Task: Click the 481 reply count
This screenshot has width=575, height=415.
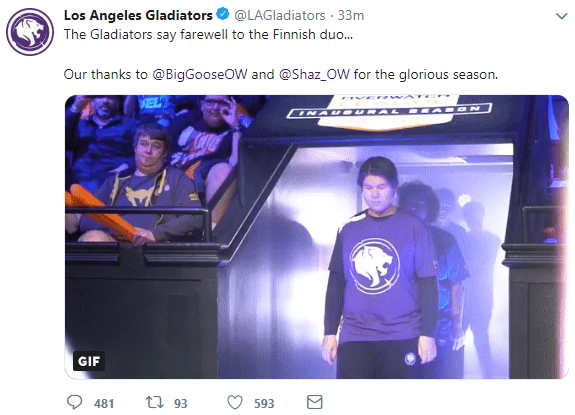Action: coord(104,404)
